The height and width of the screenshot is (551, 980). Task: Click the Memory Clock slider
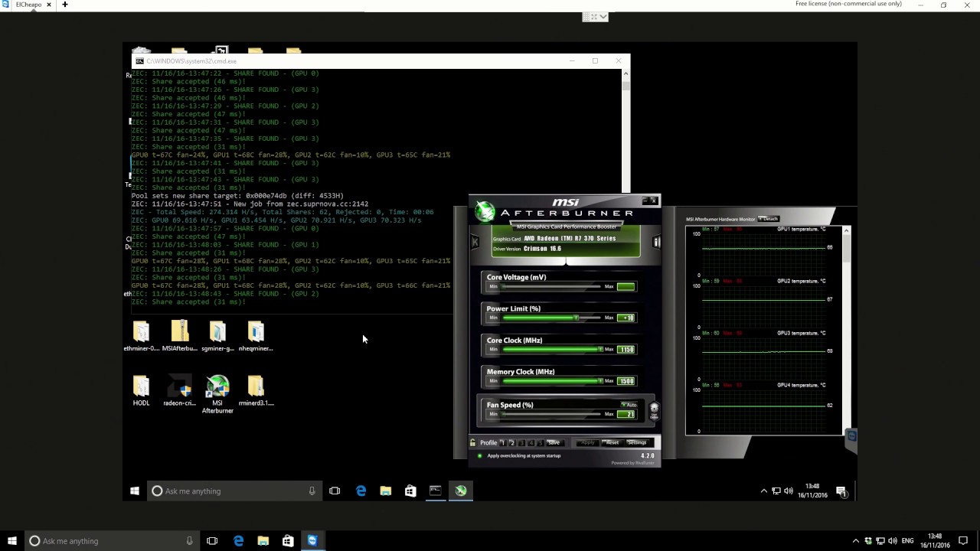coord(551,380)
